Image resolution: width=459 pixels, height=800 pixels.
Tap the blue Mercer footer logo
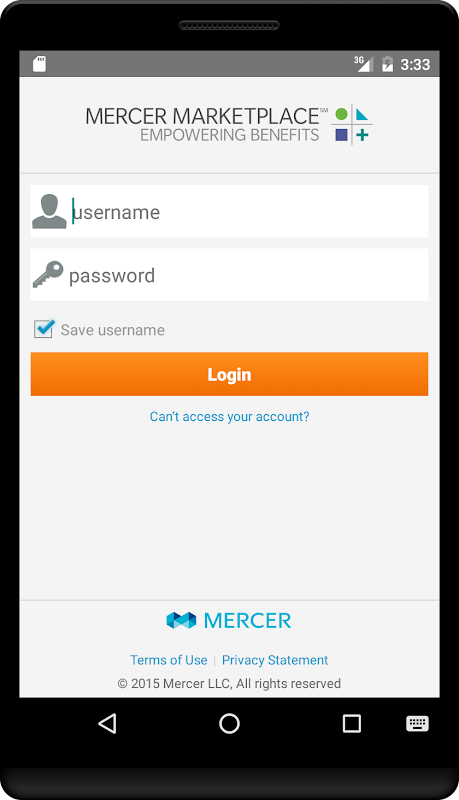click(229, 620)
